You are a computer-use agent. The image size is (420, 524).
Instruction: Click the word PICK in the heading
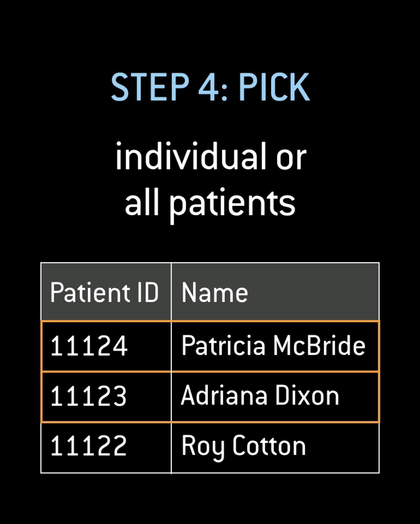274,87
